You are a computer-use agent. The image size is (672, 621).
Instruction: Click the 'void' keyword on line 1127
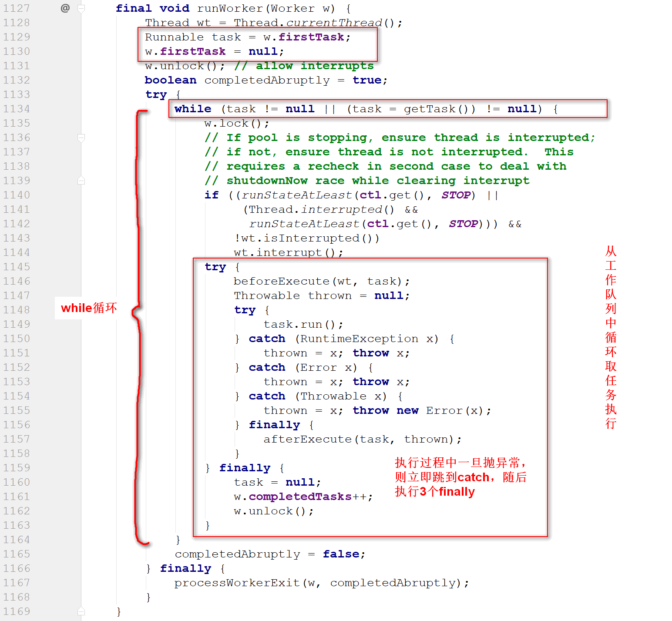174,8
